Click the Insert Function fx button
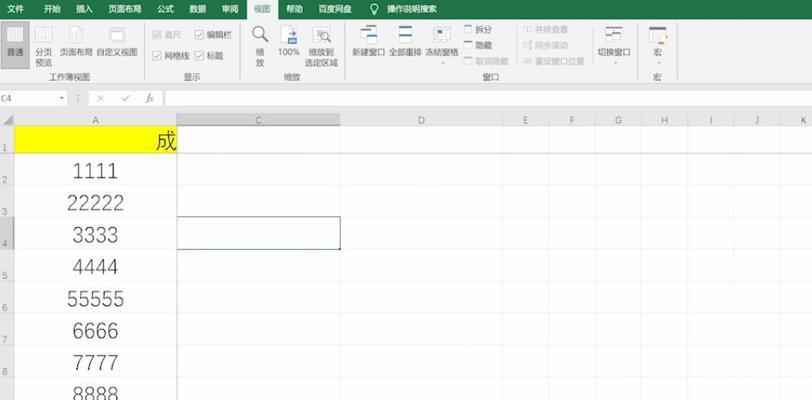812x400 pixels. [150, 98]
